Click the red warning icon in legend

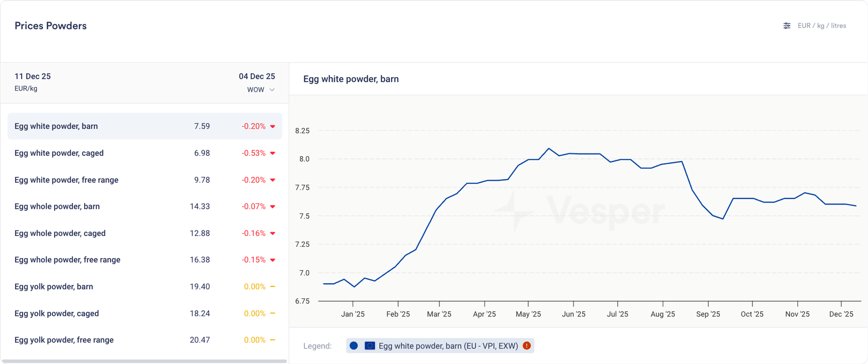[527, 346]
